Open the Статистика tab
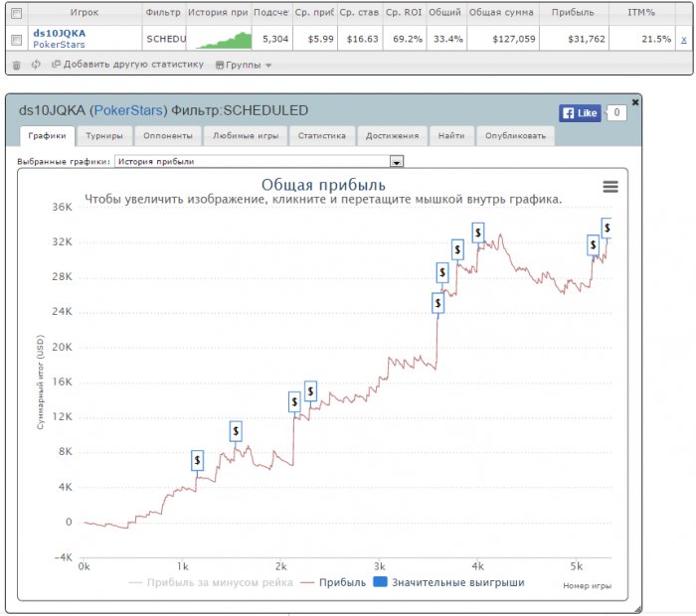 coord(322,136)
